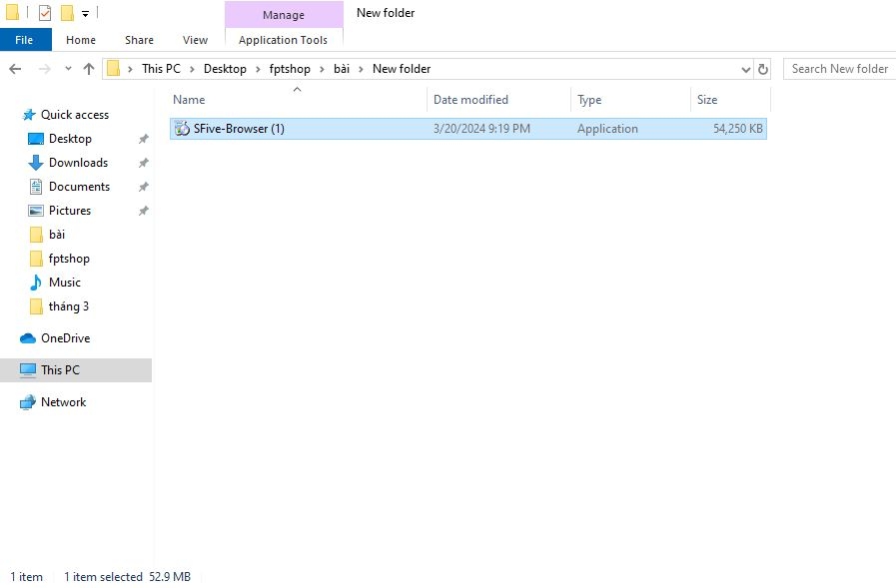Click the Music note icon

pos(35,283)
